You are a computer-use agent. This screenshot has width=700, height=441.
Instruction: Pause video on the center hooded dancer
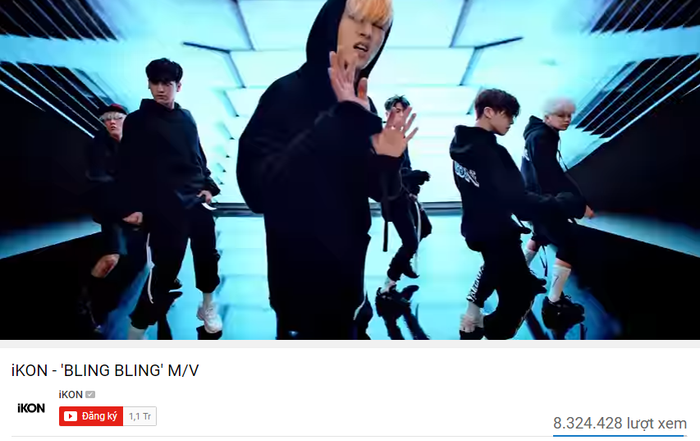coord(312,179)
